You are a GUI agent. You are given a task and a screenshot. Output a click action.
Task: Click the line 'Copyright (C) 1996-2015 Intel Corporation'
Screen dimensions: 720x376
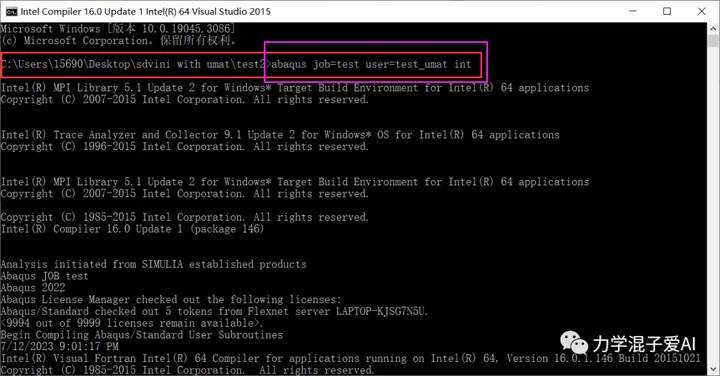tap(185, 146)
